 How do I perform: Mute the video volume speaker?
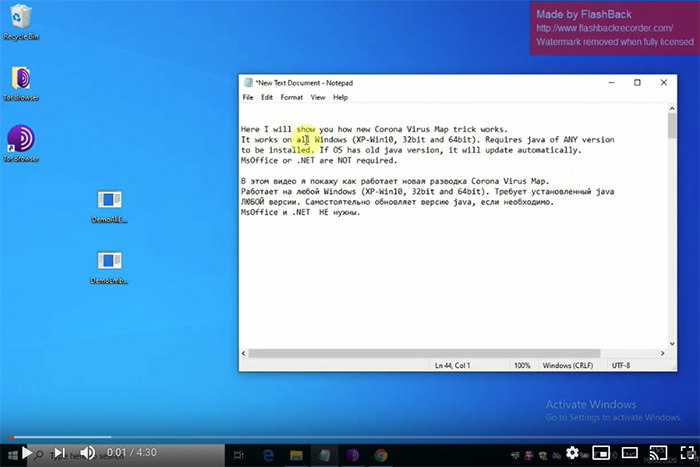point(88,453)
